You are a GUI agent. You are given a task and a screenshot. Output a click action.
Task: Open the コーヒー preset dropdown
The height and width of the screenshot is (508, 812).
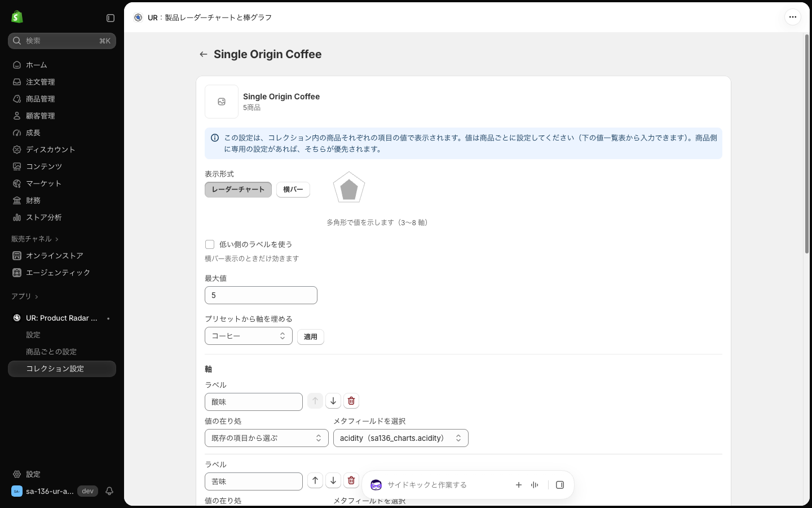click(x=249, y=336)
